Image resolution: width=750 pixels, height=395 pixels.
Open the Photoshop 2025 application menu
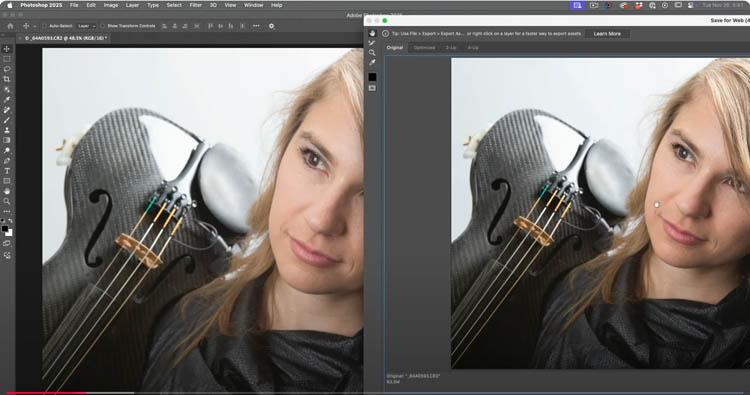41,5
